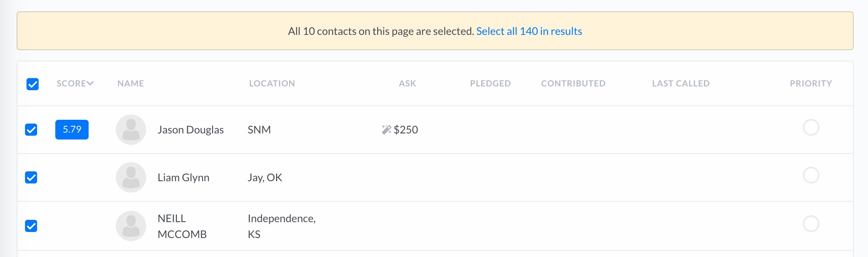Click Jason Douglas's avatar icon
The image size is (868, 257).
[x=131, y=130]
